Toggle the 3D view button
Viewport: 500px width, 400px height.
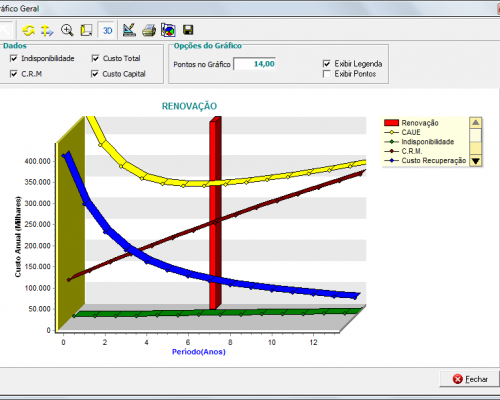[x=107, y=31]
